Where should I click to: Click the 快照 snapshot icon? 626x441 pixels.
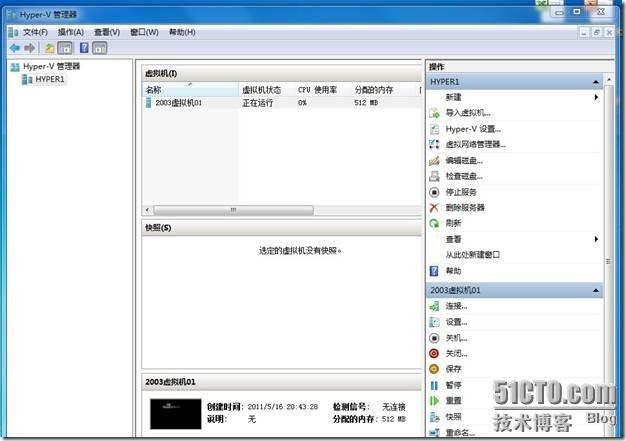434,417
